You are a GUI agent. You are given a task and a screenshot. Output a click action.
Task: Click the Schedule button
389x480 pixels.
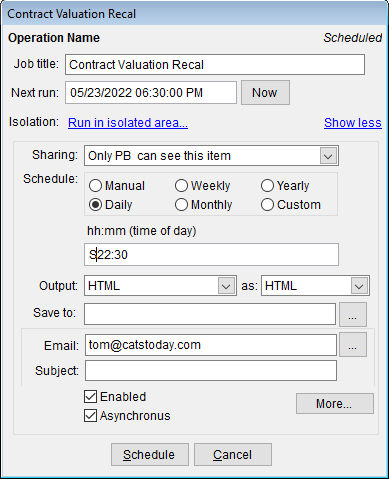[x=150, y=455]
